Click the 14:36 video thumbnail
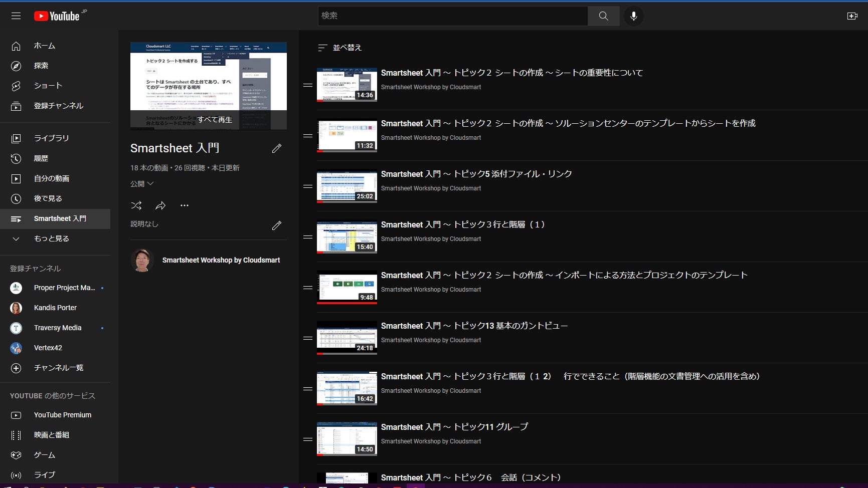 click(x=347, y=85)
